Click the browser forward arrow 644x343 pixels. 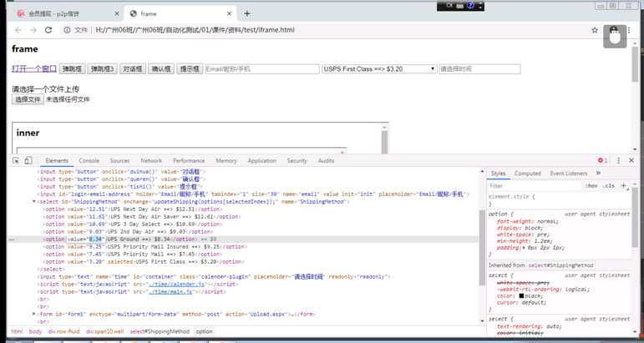tap(33, 30)
